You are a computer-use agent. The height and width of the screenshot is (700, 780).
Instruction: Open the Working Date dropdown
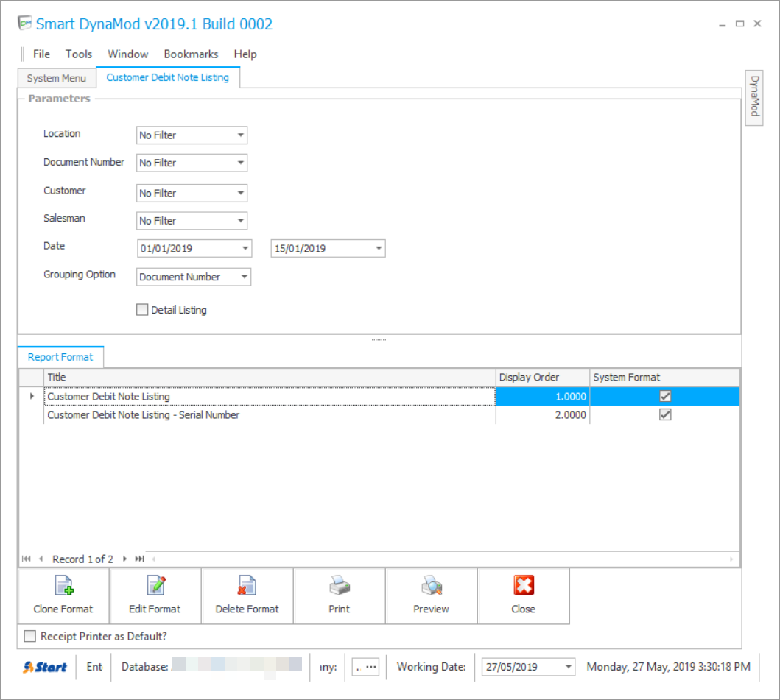coord(568,667)
